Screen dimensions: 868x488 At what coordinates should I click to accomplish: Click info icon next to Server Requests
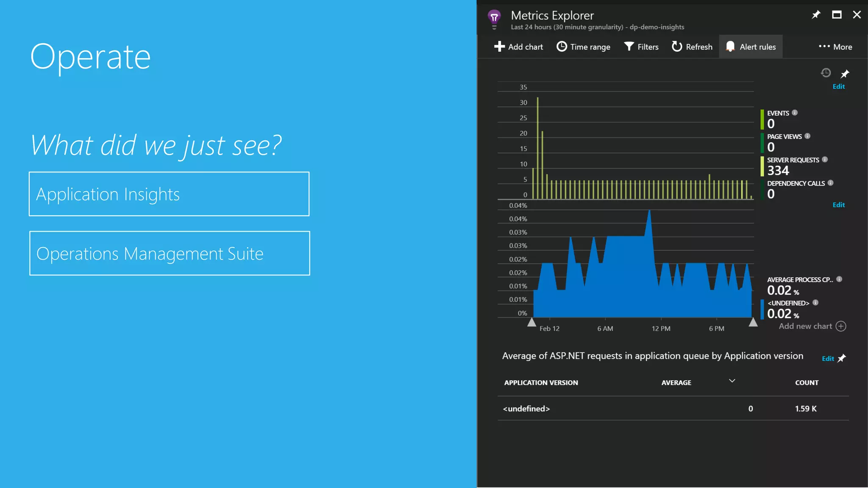coord(825,160)
